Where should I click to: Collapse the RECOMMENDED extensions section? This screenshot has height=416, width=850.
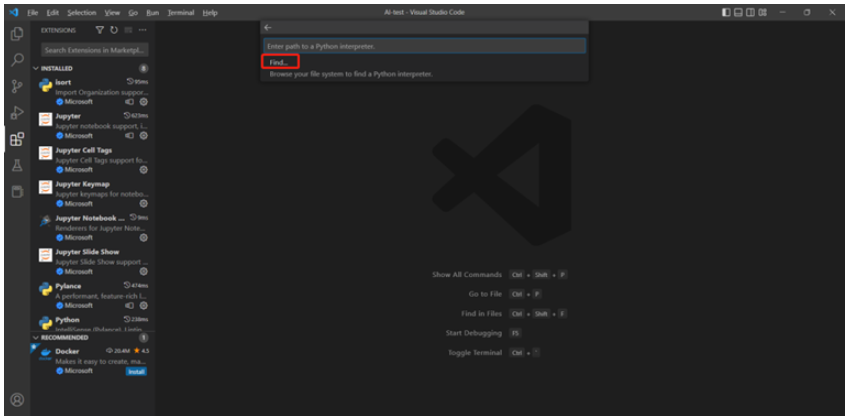coord(36,337)
